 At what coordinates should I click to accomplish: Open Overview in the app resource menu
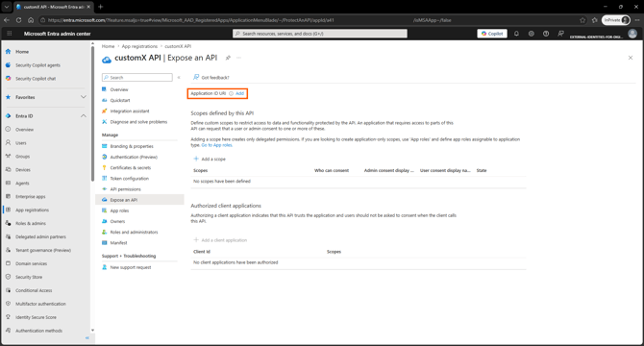tap(119, 89)
